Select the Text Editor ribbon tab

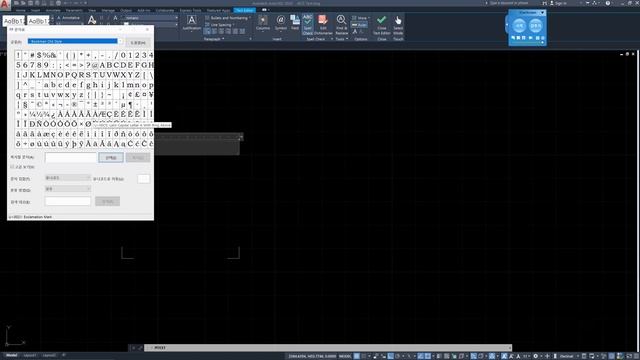244,10
